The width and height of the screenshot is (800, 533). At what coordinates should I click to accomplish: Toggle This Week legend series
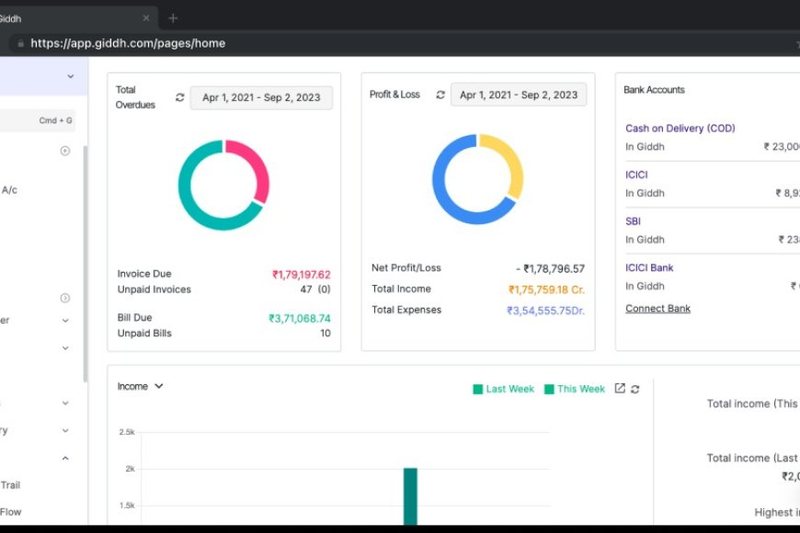[x=574, y=389]
